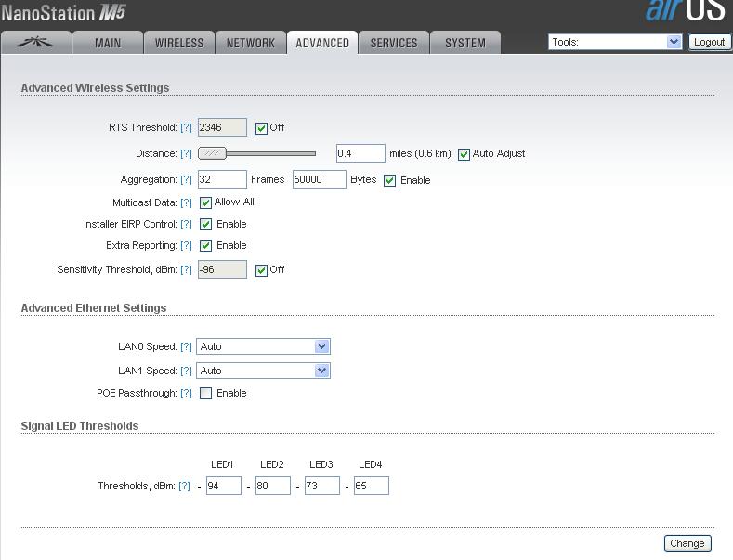Image resolution: width=733 pixels, height=560 pixels.
Task: Expand the LAN1 Speed dropdown
Action: [x=263, y=371]
